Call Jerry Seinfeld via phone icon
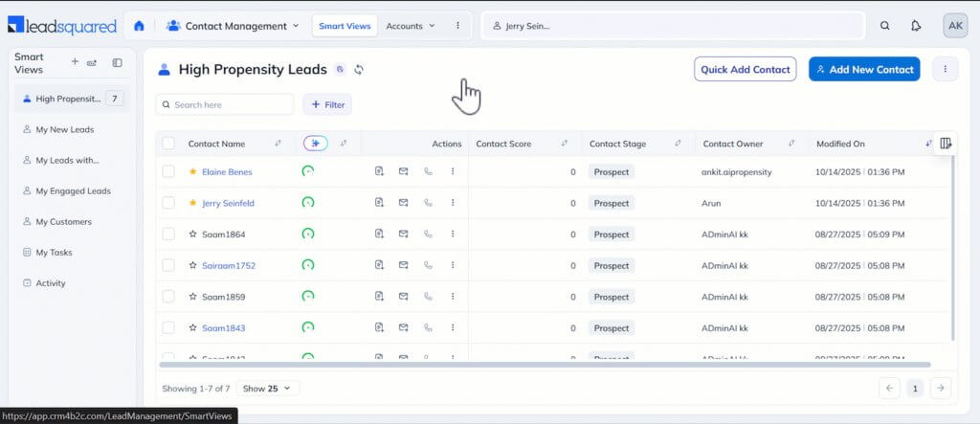Image resolution: width=980 pixels, height=424 pixels. (x=428, y=203)
